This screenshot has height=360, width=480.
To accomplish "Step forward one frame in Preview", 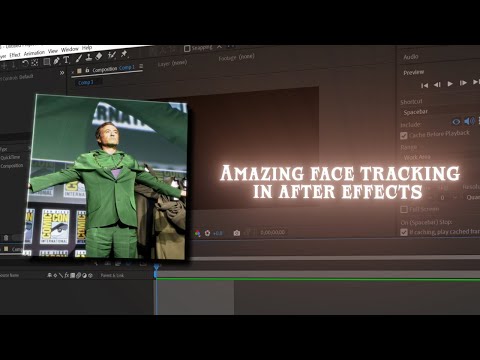I will (463, 83).
